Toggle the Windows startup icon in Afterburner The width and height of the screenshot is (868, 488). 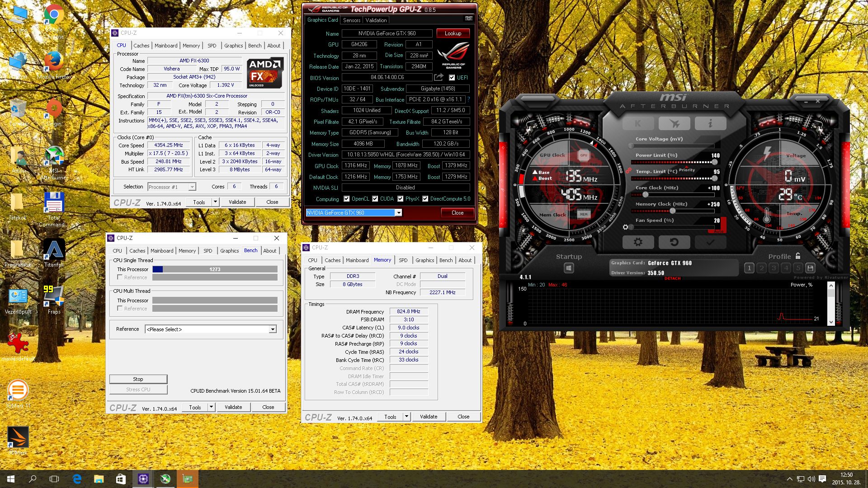(569, 268)
